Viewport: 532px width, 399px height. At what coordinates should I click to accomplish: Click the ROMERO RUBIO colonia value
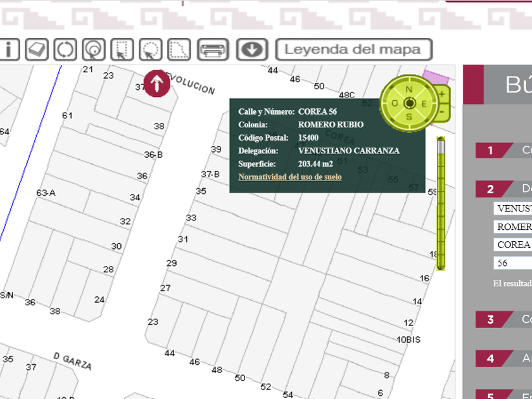point(331,125)
